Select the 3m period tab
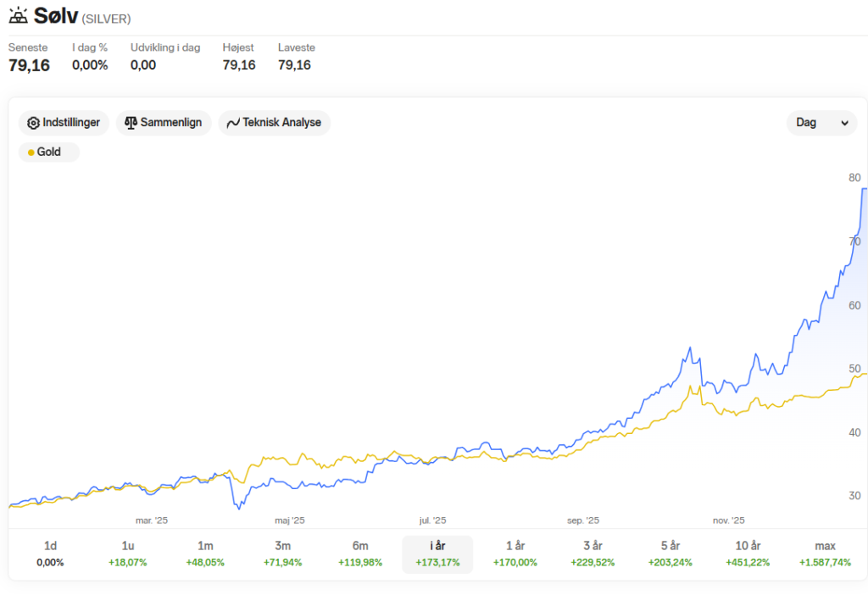 point(283,554)
